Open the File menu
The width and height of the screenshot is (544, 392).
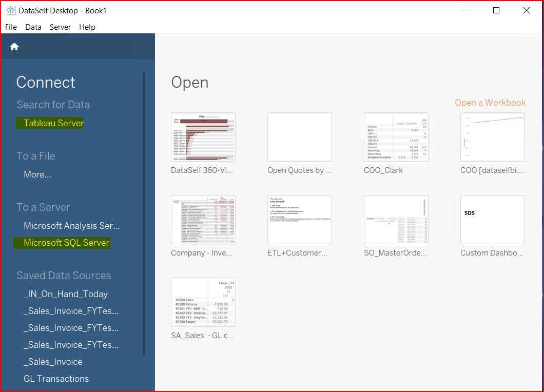(10, 27)
